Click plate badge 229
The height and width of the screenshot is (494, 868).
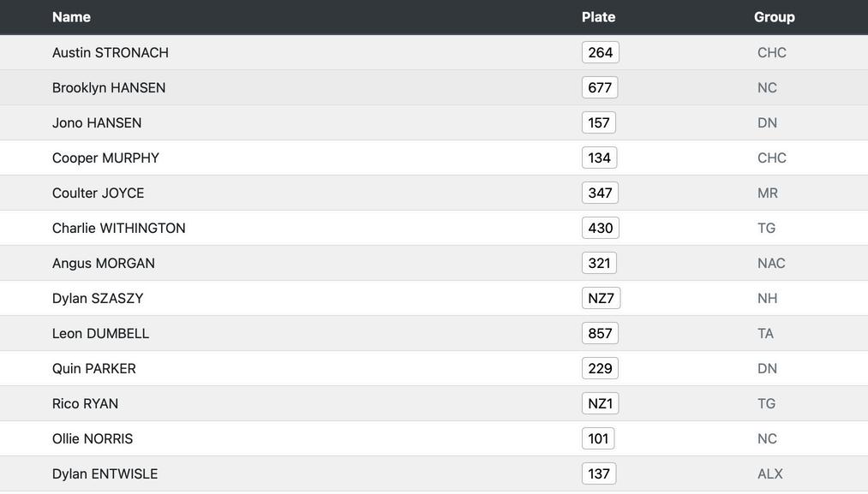point(600,368)
